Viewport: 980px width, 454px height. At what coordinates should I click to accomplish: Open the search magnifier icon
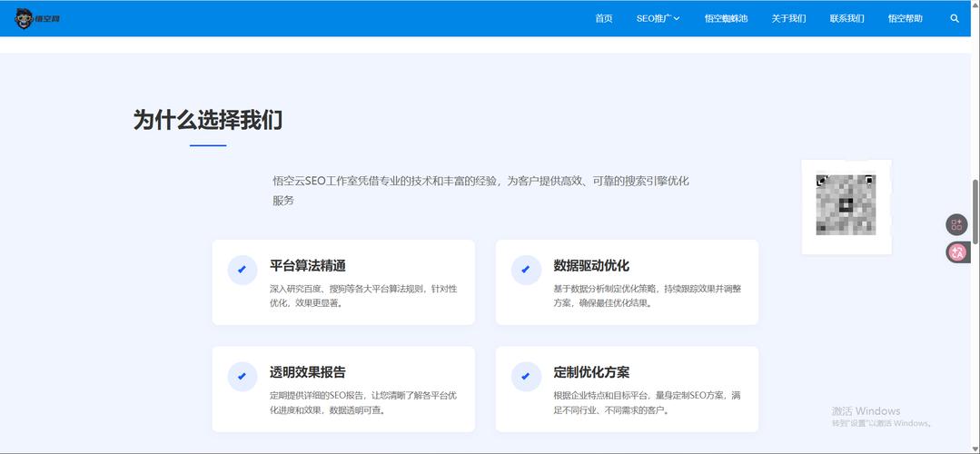(x=955, y=19)
